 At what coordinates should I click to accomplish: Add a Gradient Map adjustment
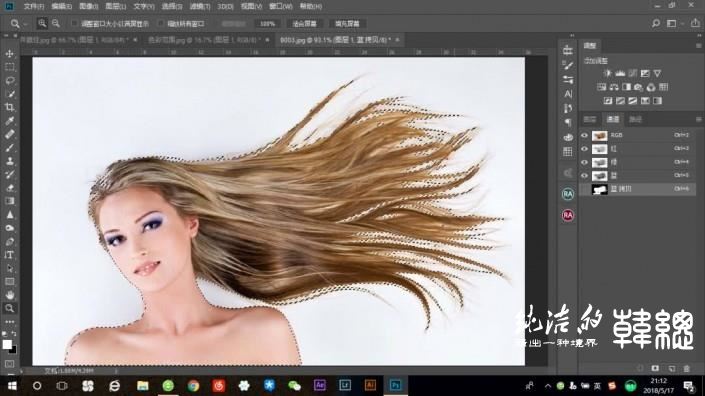pyautogui.click(x=657, y=101)
